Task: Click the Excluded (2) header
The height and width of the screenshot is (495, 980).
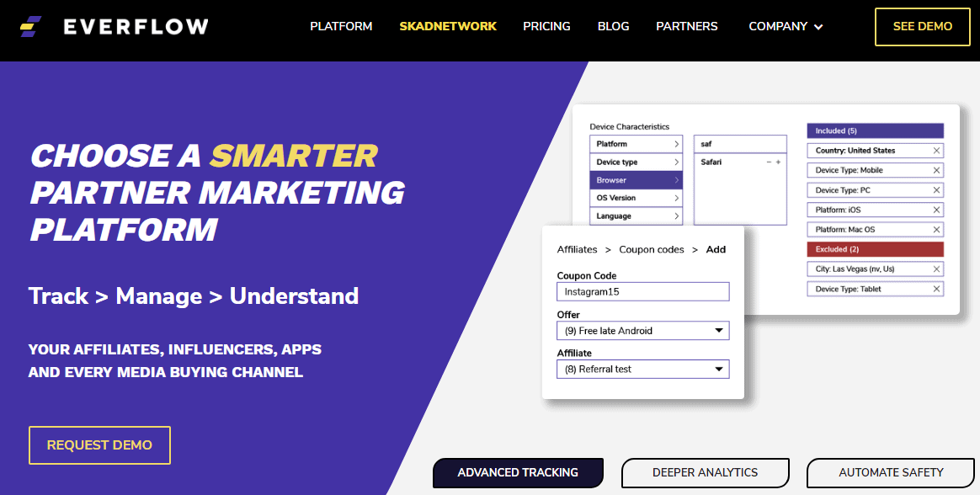Action: (875, 248)
